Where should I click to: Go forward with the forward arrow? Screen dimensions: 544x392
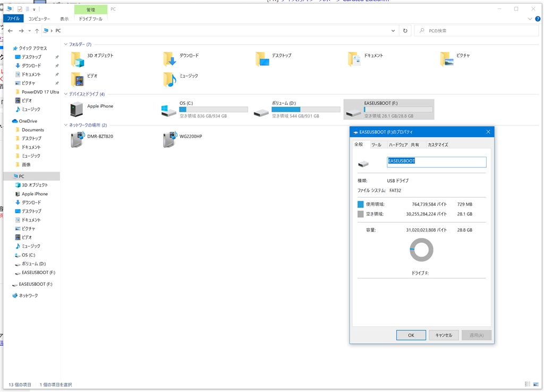pyautogui.click(x=21, y=31)
